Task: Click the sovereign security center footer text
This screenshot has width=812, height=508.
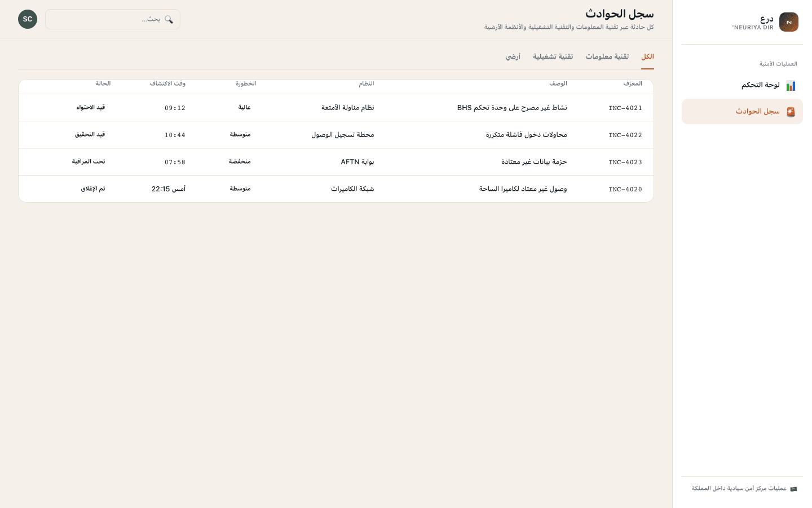Action: 739,489
